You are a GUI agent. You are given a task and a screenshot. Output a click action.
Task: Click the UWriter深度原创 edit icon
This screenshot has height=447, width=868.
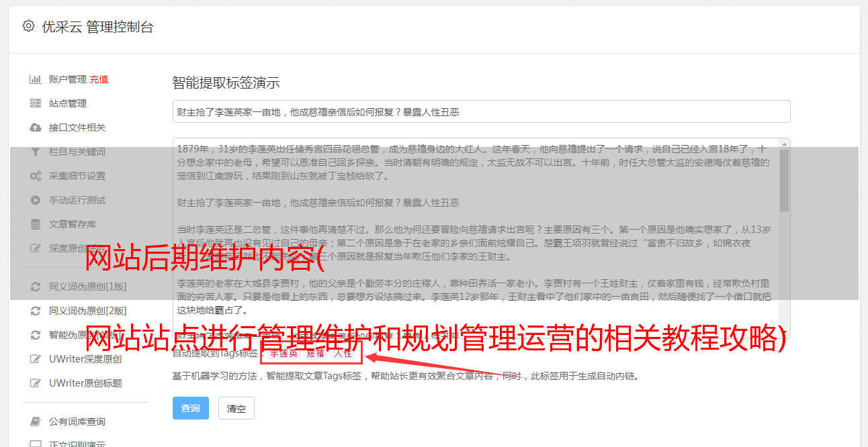pos(36,359)
